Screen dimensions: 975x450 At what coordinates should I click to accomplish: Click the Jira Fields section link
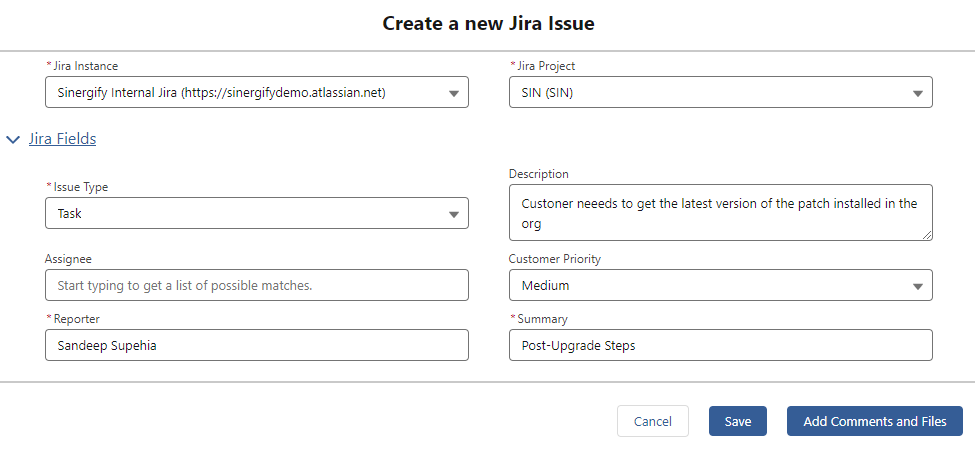click(62, 139)
